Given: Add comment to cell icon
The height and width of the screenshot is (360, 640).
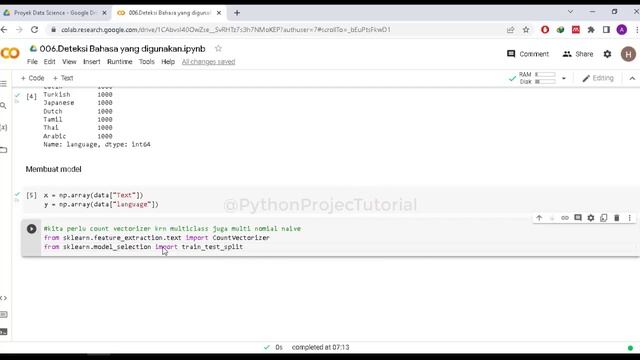Looking at the screenshot, I should [578, 218].
